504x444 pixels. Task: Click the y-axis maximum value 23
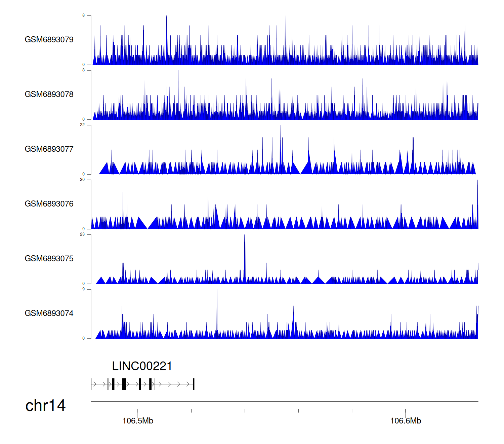(x=82, y=234)
